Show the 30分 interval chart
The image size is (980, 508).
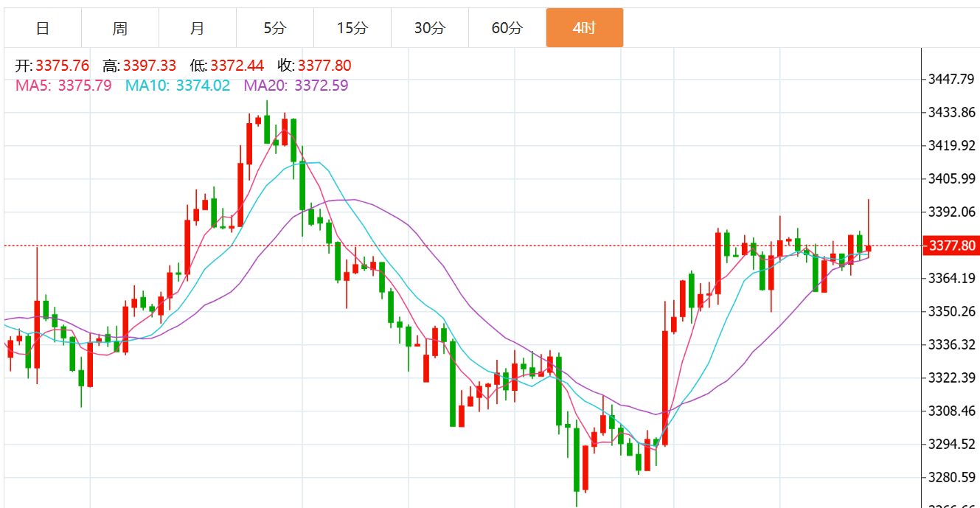[x=430, y=28]
